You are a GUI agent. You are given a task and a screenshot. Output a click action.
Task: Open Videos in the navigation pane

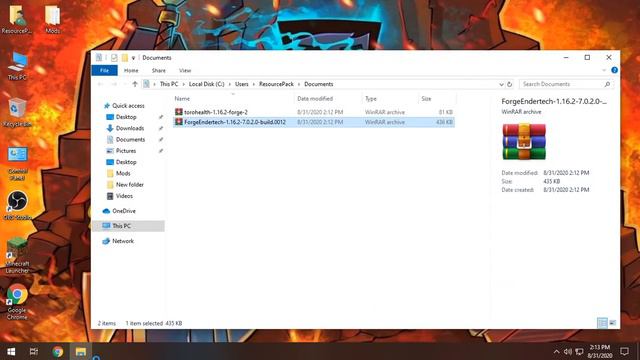(x=124, y=196)
